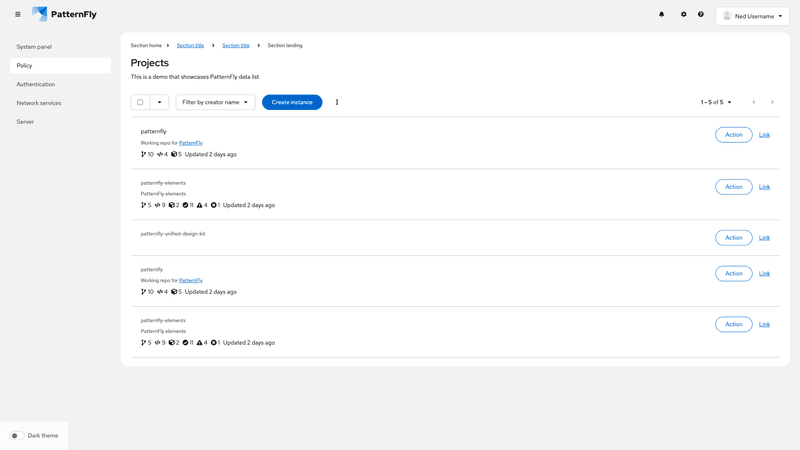
Task: Open settings gear icon in header
Action: 684,15
